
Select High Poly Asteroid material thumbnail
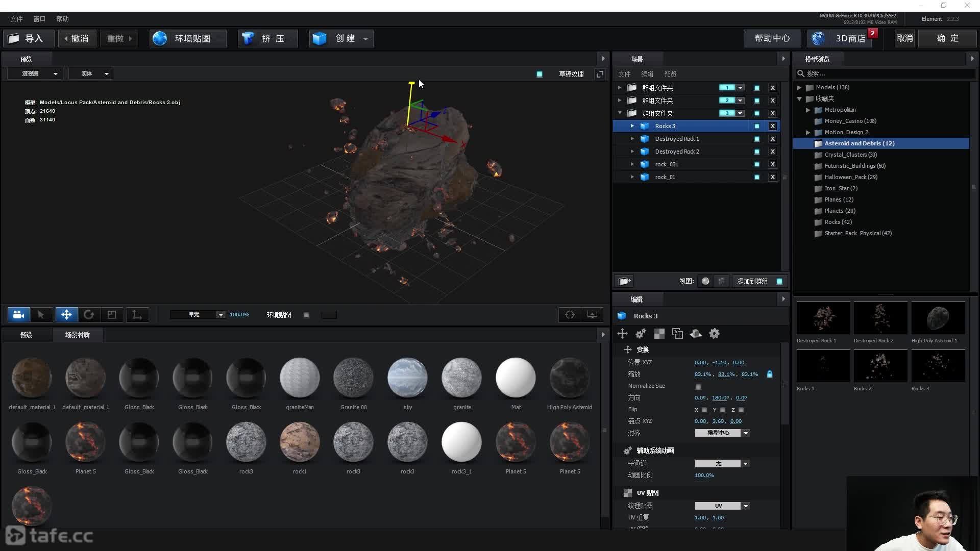click(570, 377)
